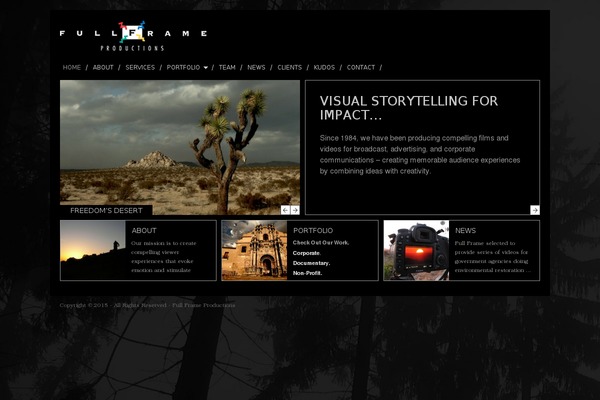Viewport: 600px width, 400px height.
Task: Click the Visual Storytelling for Impact headline
Action: 409,108
